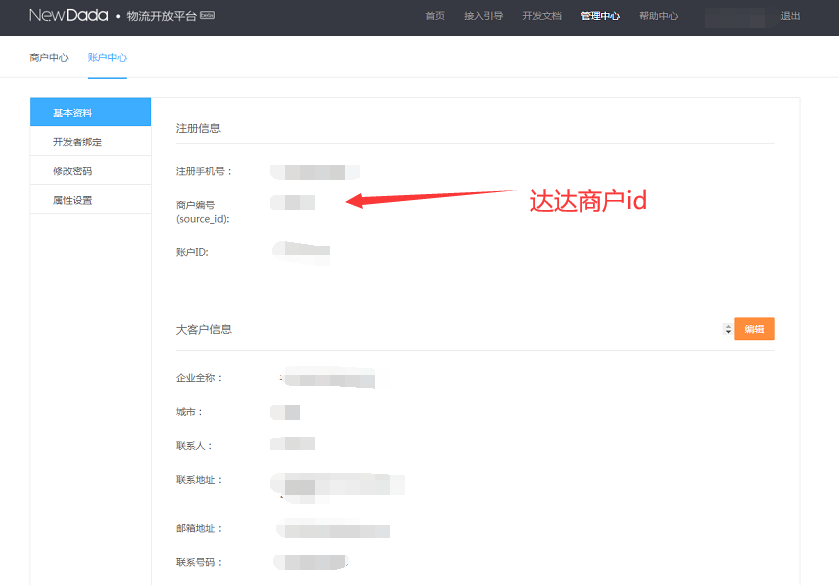
Task: Click the 注册手机号 value field
Action: click(x=314, y=172)
